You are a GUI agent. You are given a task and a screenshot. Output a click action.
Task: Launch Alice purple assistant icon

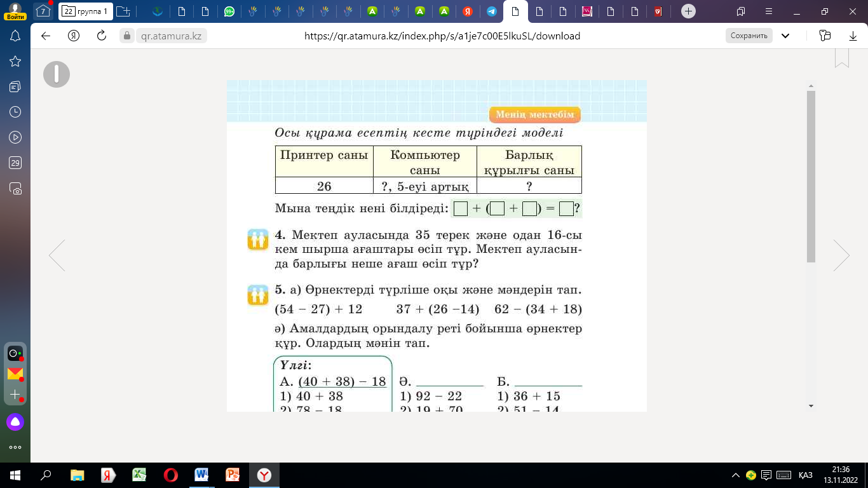tap(15, 421)
